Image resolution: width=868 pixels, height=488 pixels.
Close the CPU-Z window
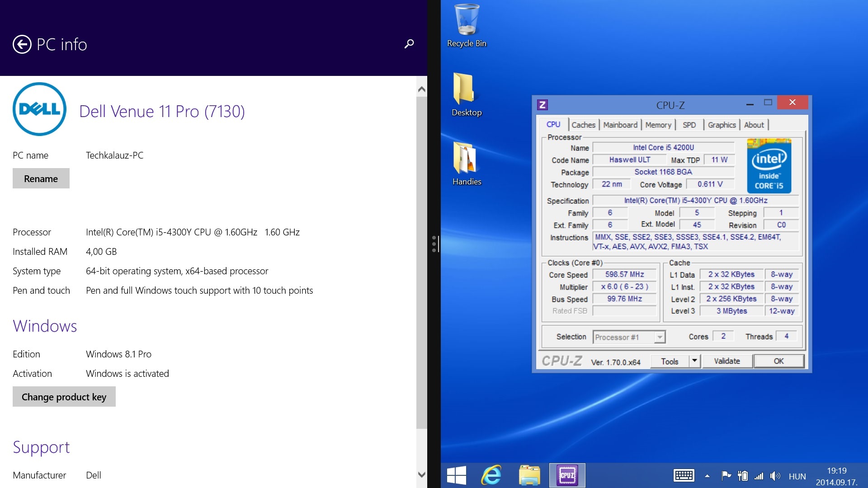(793, 103)
